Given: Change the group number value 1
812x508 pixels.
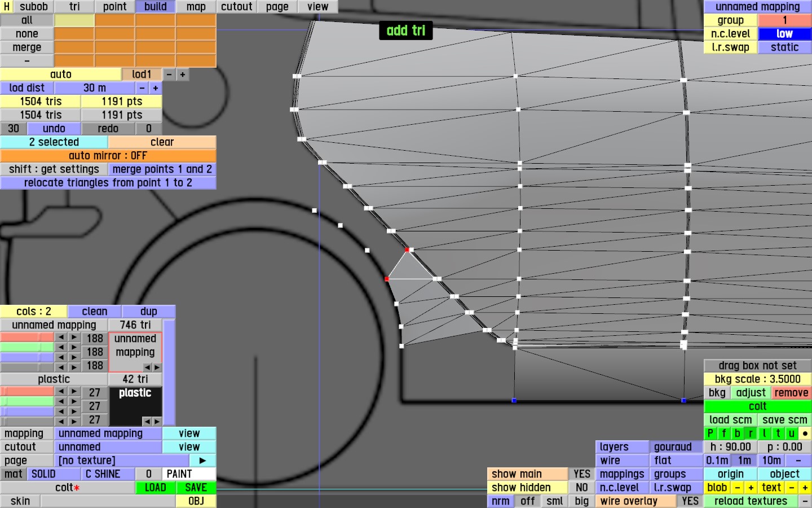Looking at the screenshot, I should click(785, 20).
